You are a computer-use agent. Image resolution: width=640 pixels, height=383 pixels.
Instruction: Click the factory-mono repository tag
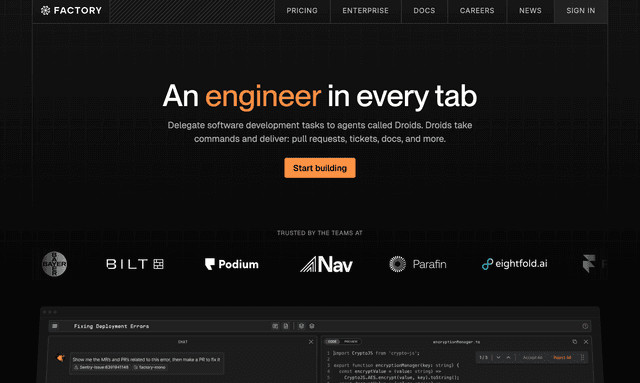tap(150, 367)
